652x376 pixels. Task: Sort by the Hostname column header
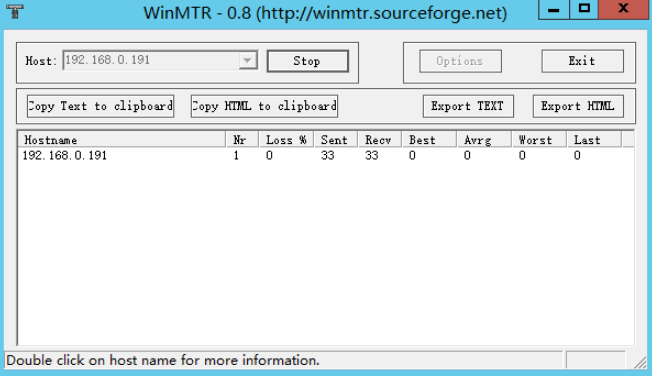point(122,140)
